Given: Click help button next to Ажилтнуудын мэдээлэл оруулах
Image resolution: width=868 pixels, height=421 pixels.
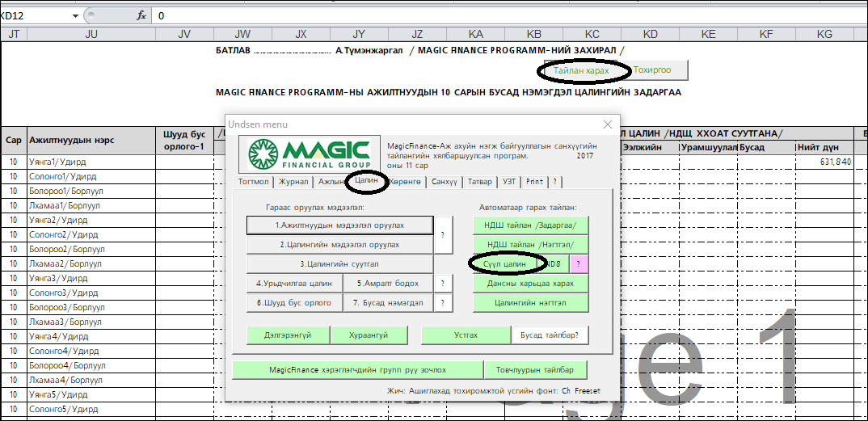Looking at the screenshot, I should pos(443,234).
